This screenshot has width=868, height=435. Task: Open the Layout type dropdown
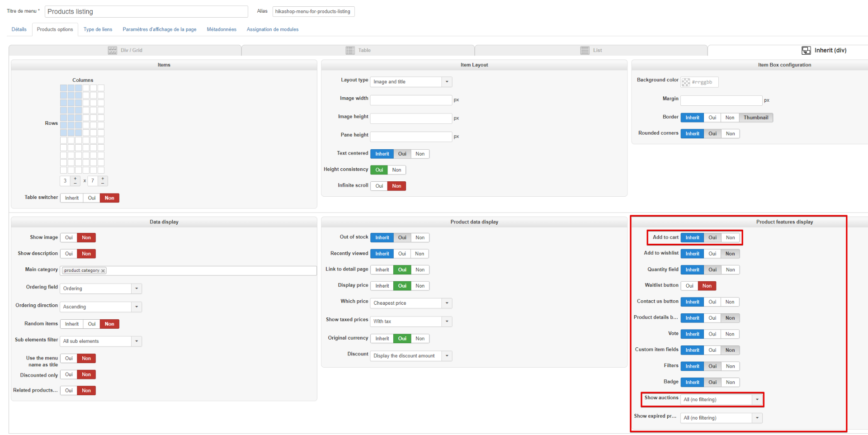(x=411, y=82)
